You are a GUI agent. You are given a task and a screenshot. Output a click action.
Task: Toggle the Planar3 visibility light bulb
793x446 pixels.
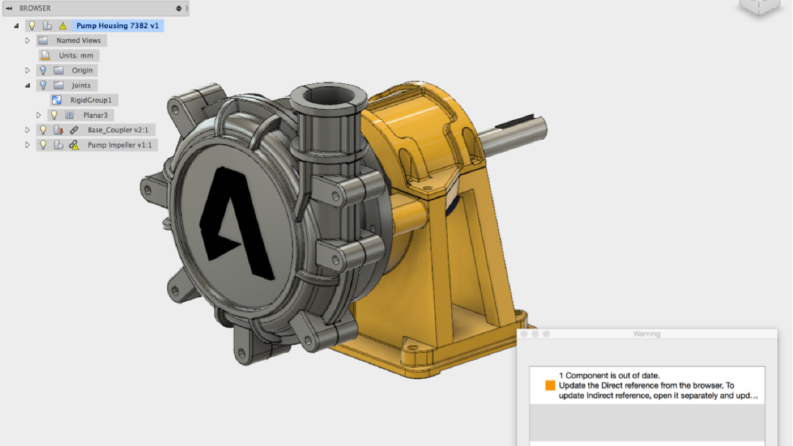click(54, 115)
